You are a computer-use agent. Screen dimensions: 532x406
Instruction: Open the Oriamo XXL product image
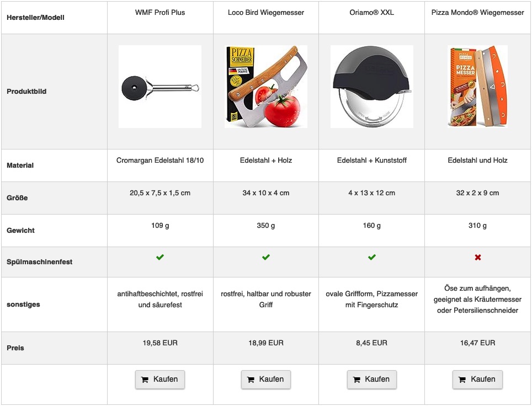[x=371, y=87]
